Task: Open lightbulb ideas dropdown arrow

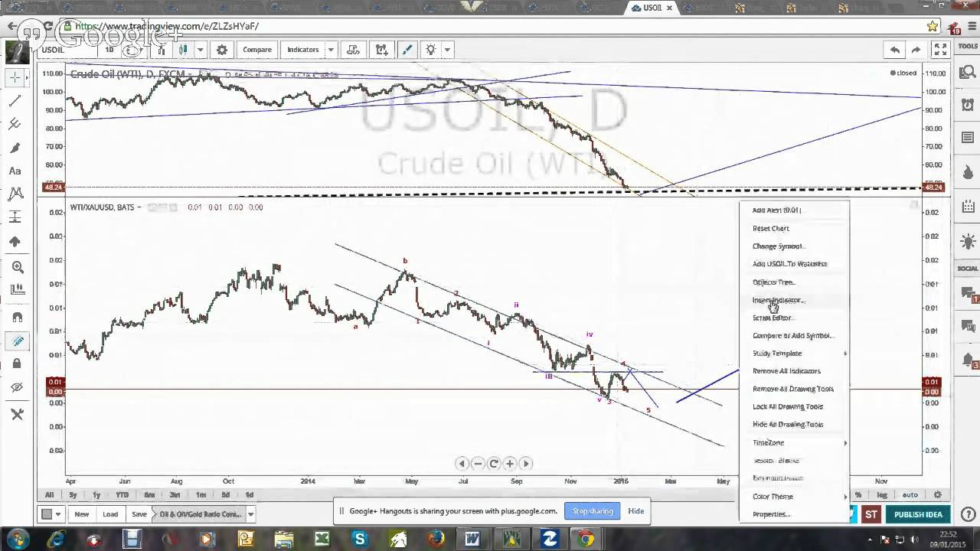Action: pyautogui.click(x=447, y=50)
